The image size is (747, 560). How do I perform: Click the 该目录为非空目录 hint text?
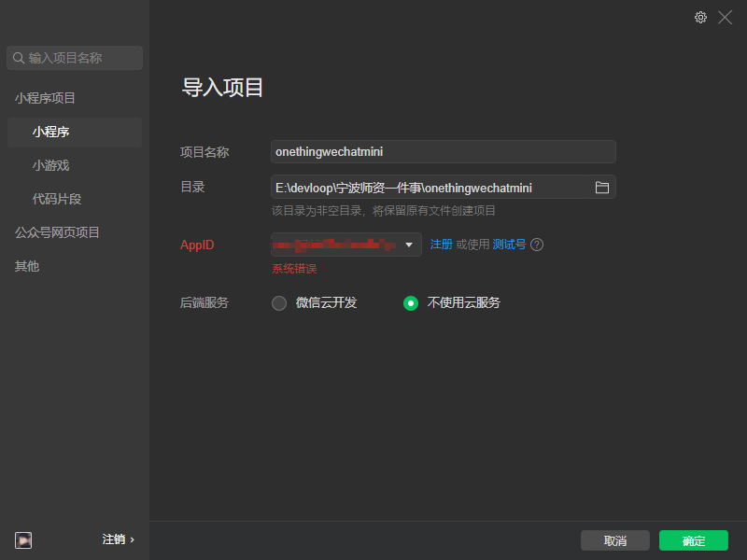[x=384, y=211]
